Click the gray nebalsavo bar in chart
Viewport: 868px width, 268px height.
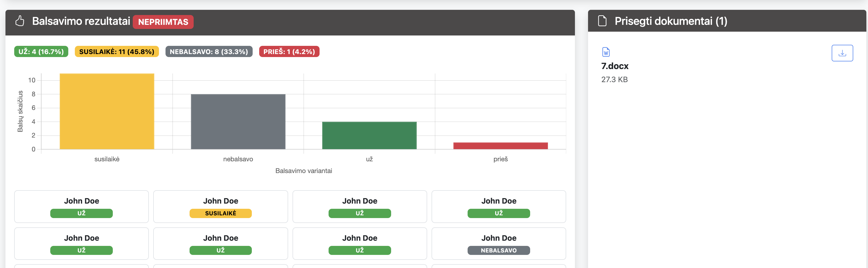238,121
